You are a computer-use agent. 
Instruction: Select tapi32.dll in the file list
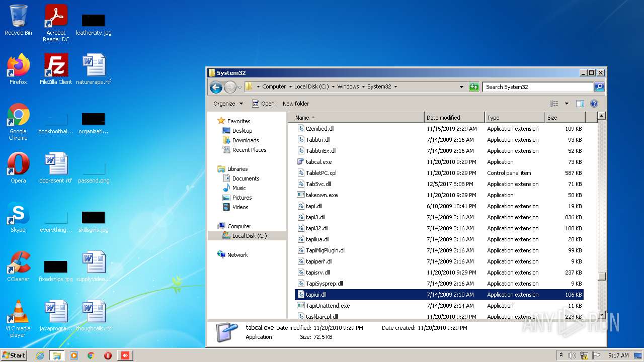tap(439, 228)
